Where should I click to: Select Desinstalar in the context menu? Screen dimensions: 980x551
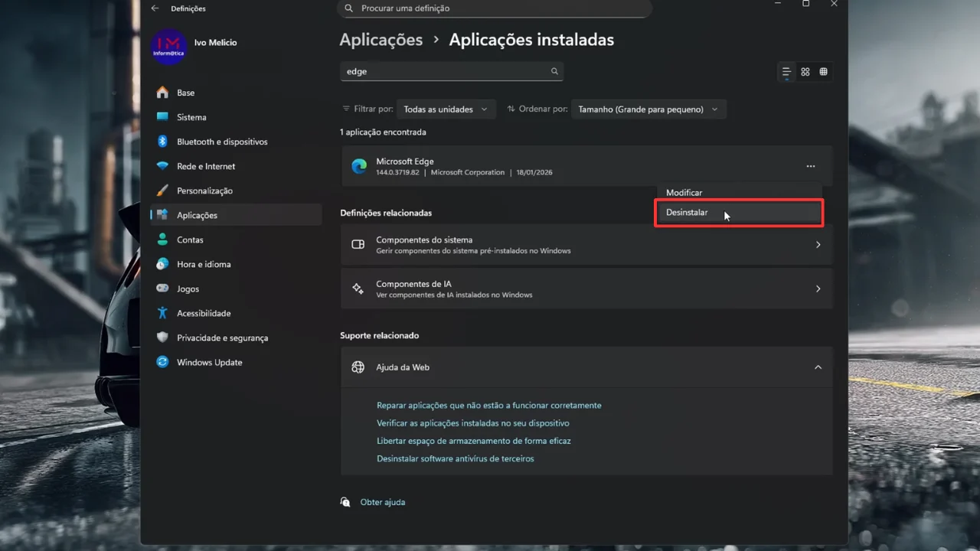click(739, 213)
